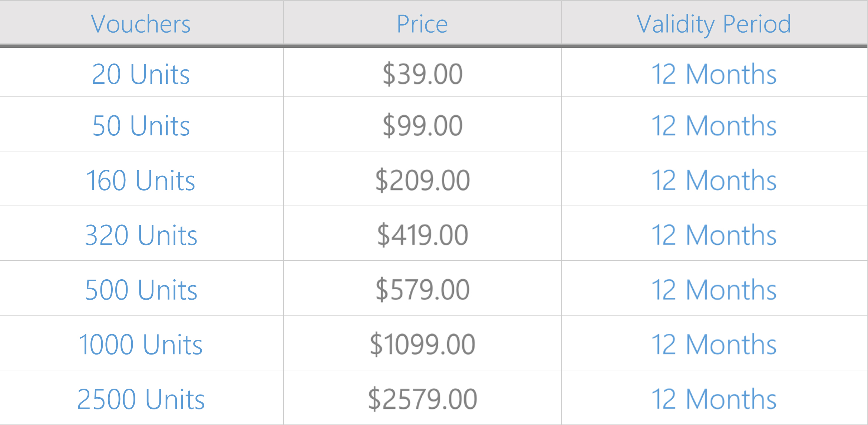Viewport: 868px width, 425px height.
Task: Open the 500 Units voucher
Action: [x=141, y=290]
